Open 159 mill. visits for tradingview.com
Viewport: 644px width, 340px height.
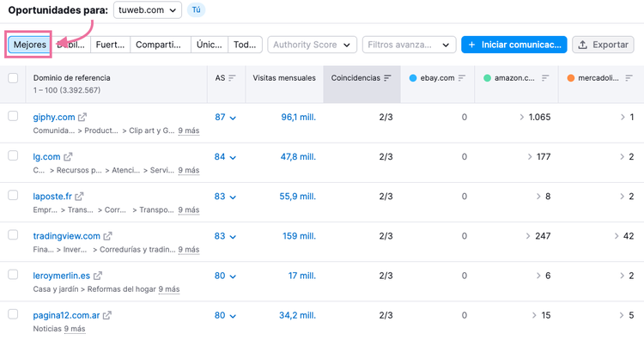(299, 236)
